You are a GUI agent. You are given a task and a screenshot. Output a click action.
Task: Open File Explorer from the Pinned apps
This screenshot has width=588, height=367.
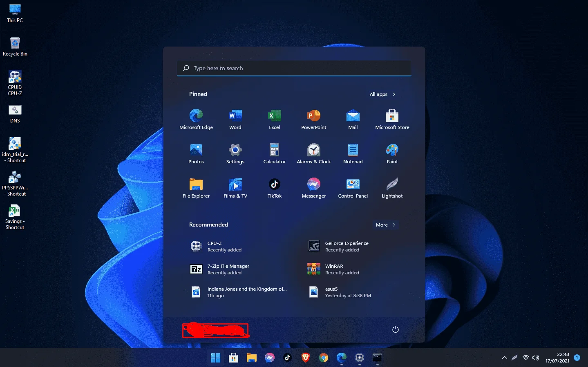pos(196,188)
